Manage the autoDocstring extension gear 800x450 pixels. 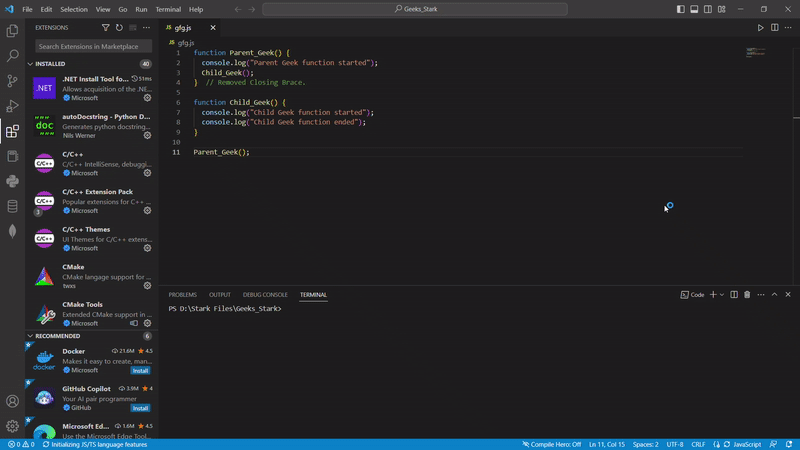click(147, 135)
